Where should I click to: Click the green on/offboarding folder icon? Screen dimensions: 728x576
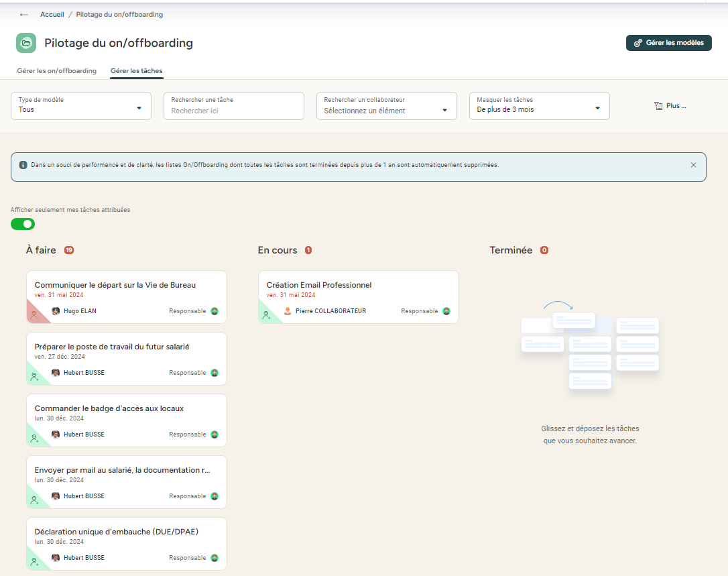click(26, 43)
